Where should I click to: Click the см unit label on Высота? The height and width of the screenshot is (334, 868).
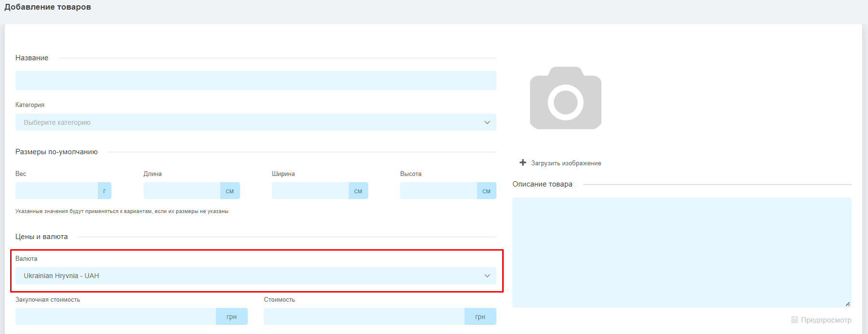click(x=486, y=191)
